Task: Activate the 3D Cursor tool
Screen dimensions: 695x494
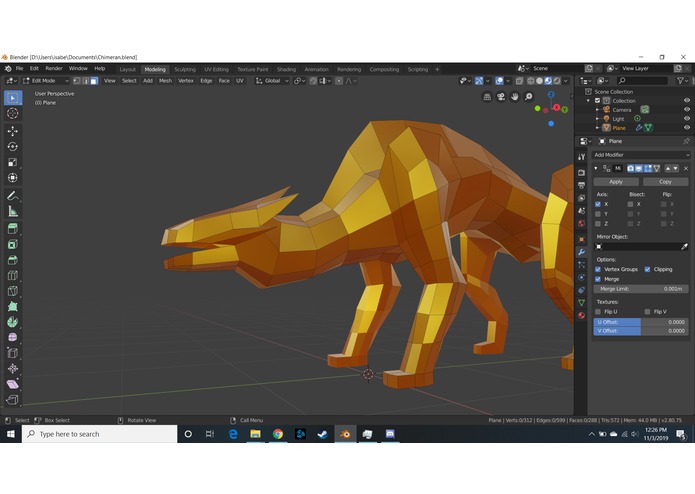Action: pyautogui.click(x=13, y=113)
